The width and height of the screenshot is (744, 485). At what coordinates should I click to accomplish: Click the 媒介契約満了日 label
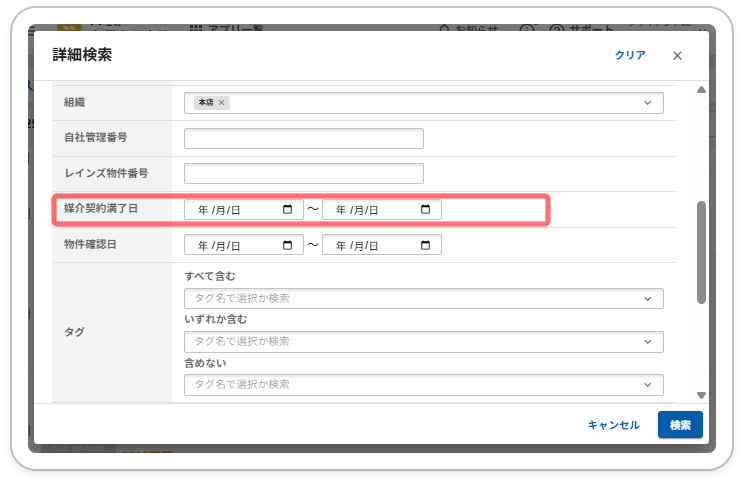coord(101,208)
